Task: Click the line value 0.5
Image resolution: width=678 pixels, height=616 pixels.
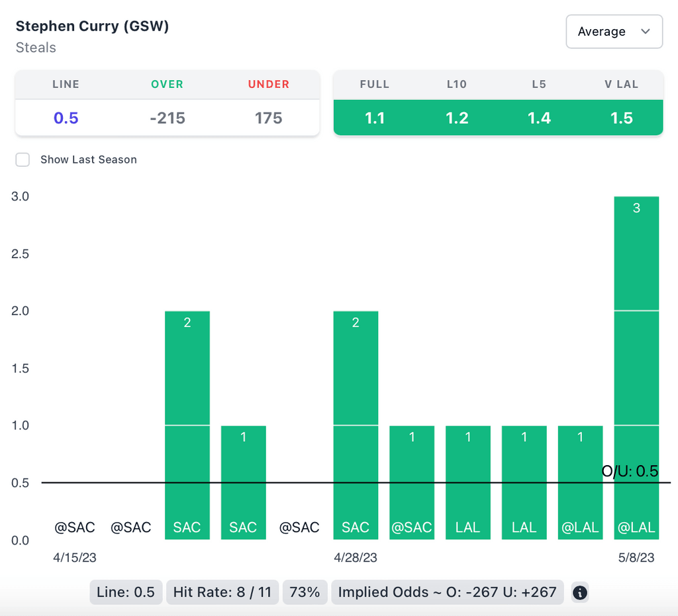Action: click(x=66, y=118)
